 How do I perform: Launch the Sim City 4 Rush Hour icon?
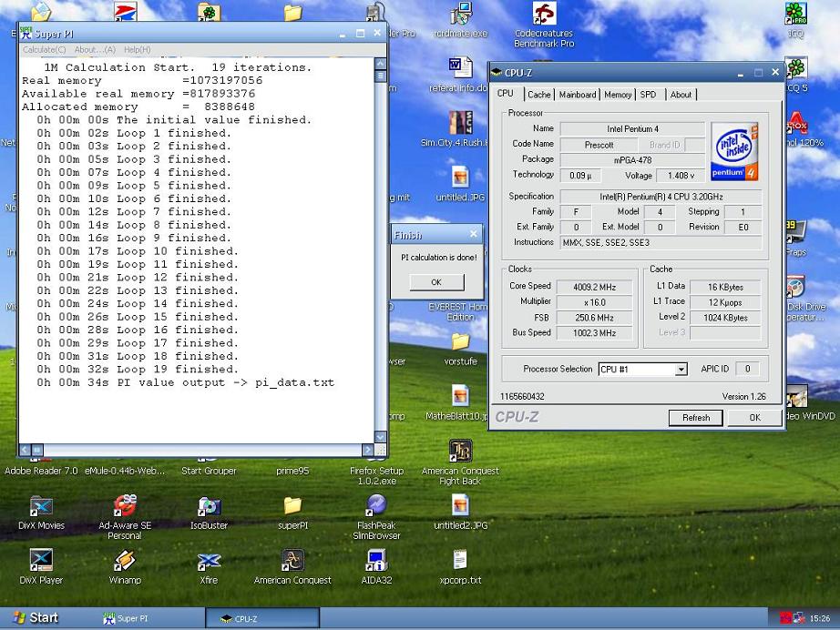460,123
